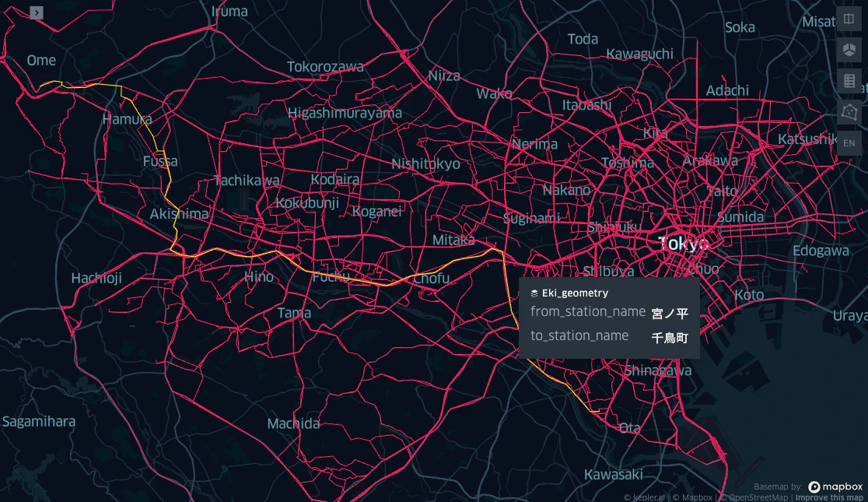Image resolution: width=868 pixels, height=502 pixels.
Task: Click the Edogawa map label
Action: pyautogui.click(x=821, y=251)
